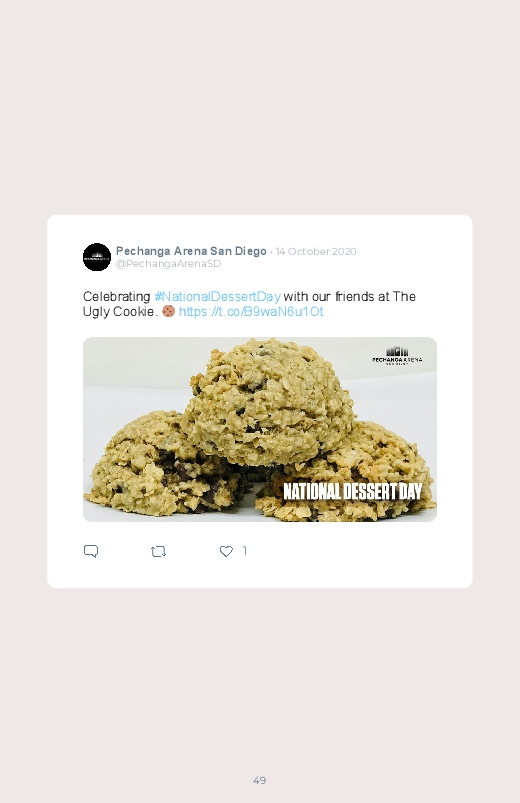
Task: Click the @PechangaArenaSD handle
Action: pos(169,263)
